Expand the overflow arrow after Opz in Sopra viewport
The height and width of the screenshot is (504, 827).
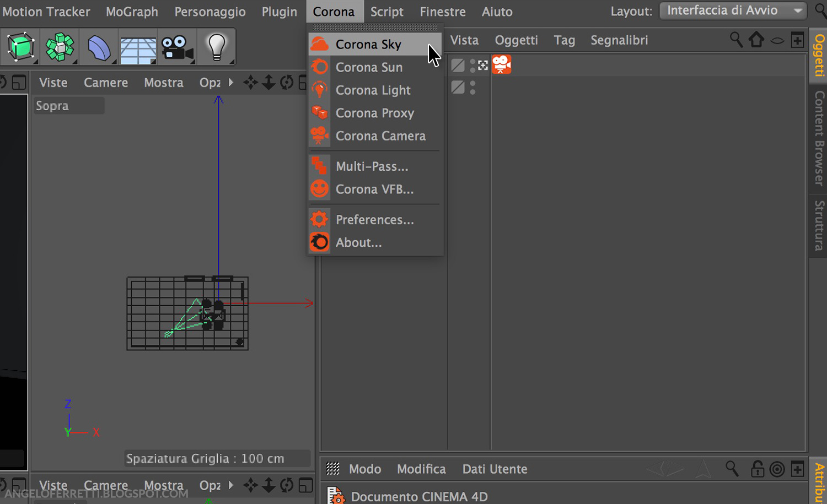(x=231, y=83)
